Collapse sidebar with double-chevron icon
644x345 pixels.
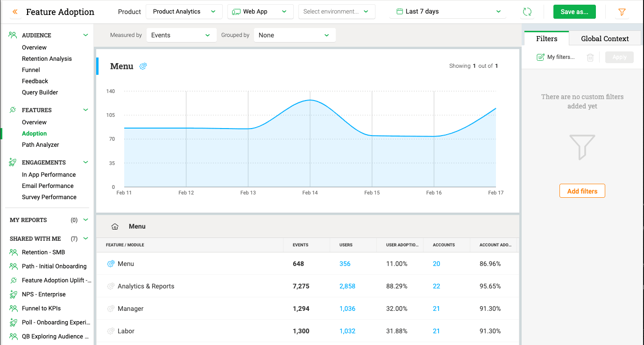click(15, 12)
